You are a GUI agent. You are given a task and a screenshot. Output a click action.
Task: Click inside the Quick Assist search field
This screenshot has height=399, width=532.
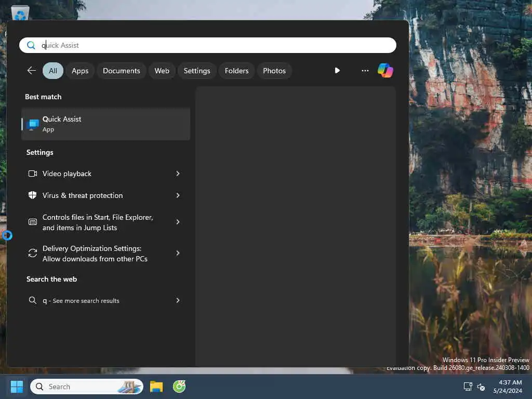(208, 45)
